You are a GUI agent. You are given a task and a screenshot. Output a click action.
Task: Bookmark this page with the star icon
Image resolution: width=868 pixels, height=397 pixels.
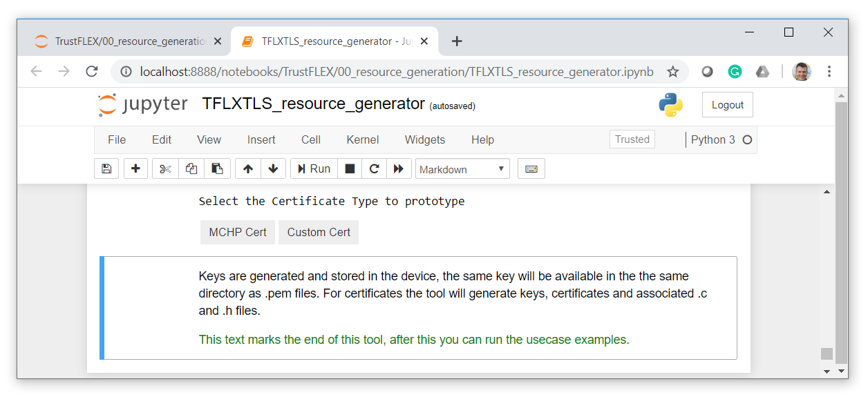[x=672, y=72]
